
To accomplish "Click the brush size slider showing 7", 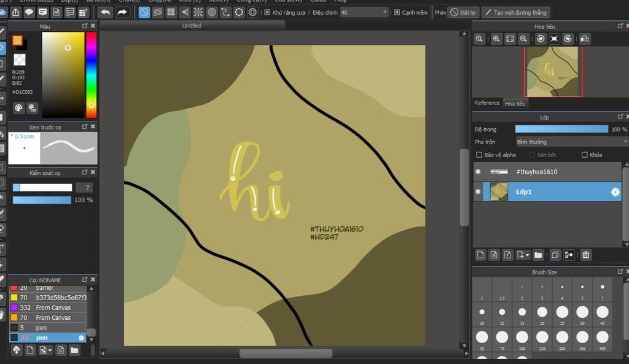I will [42, 188].
